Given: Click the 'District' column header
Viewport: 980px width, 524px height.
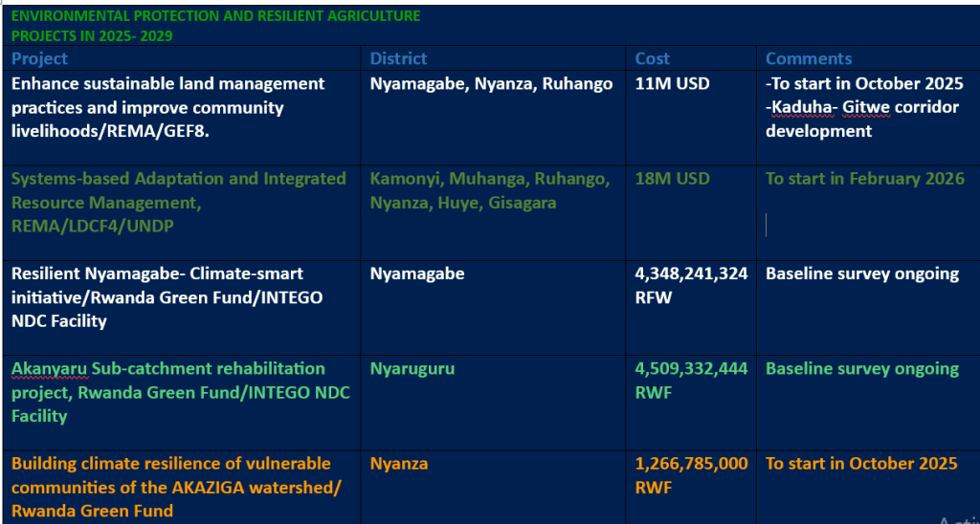Looking at the screenshot, I should [399, 58].
